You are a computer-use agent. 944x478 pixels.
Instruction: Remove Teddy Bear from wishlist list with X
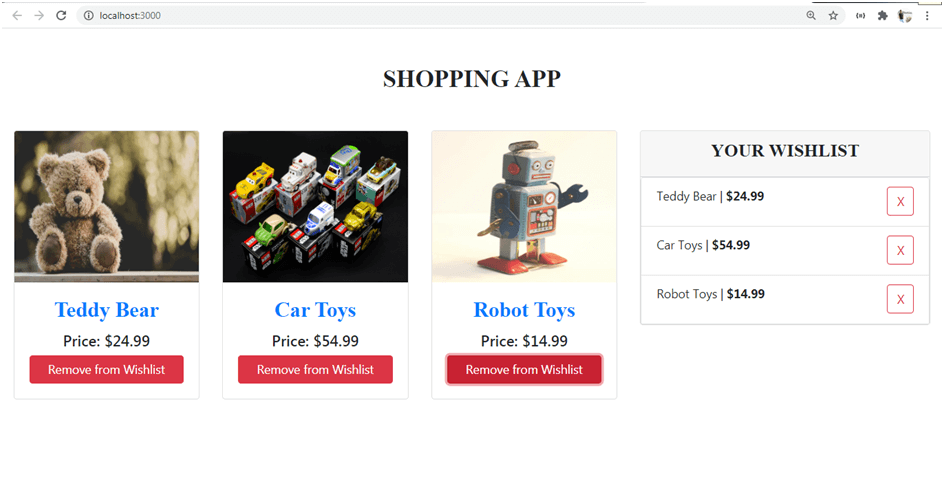click(900, 201)
